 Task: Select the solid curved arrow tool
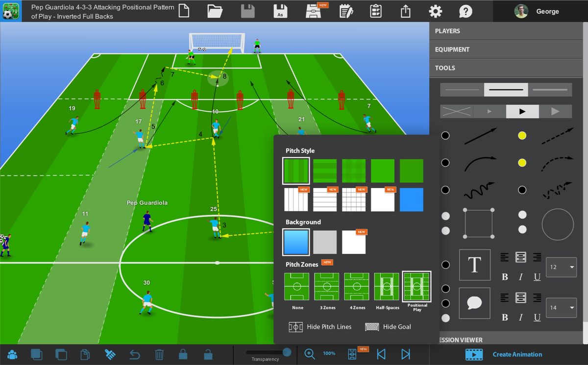tap(480, 163)
